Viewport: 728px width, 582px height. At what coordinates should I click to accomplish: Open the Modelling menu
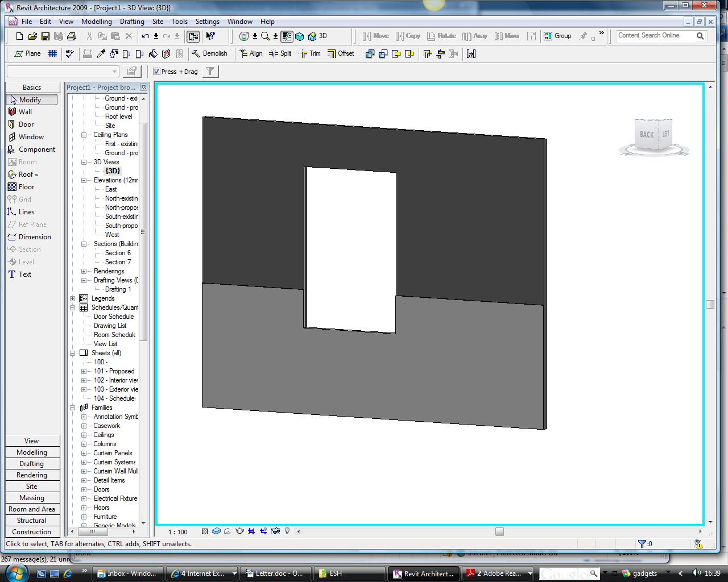[96, 22]
